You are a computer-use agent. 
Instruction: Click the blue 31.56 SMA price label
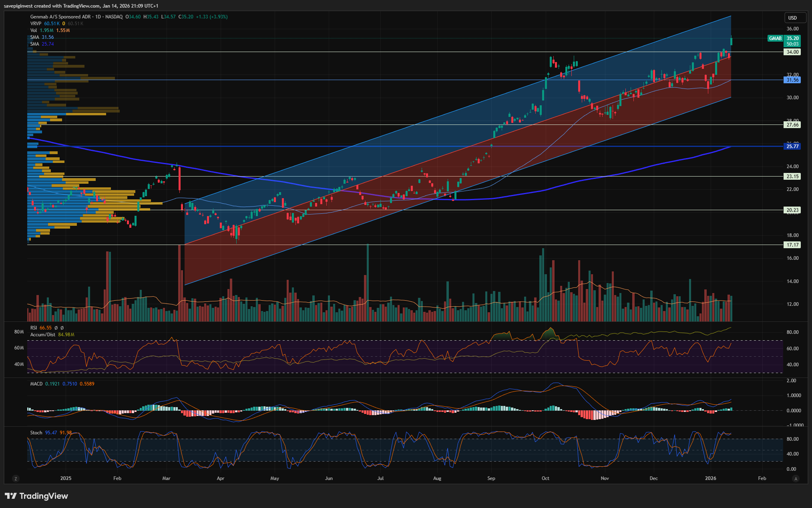[x=792, y=80]
